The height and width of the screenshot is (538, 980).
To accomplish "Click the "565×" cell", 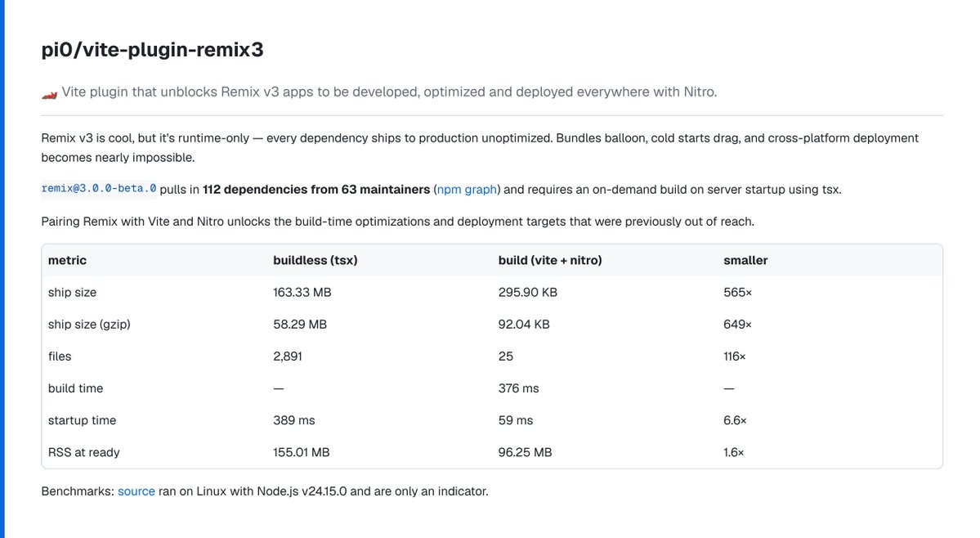I will coord(737,293).
